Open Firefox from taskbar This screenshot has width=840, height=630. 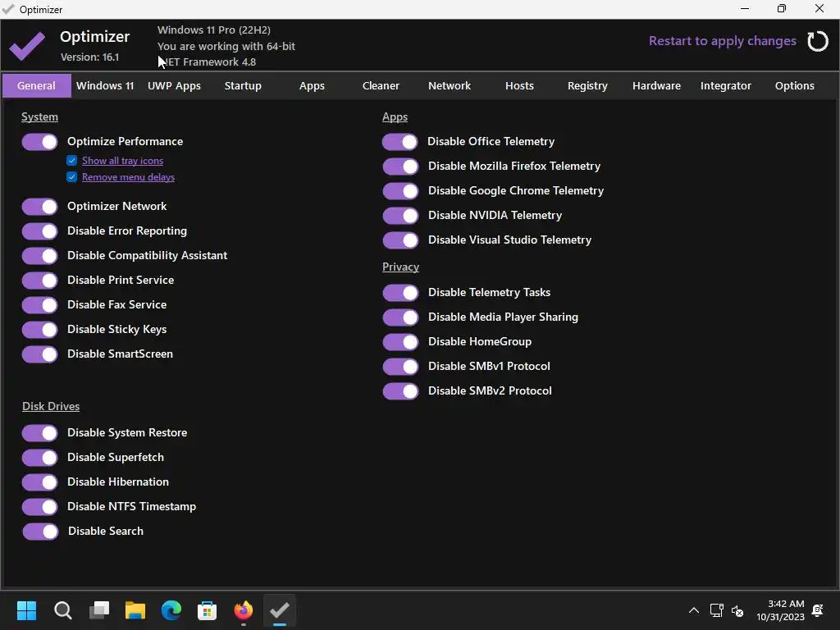[243, 610]
